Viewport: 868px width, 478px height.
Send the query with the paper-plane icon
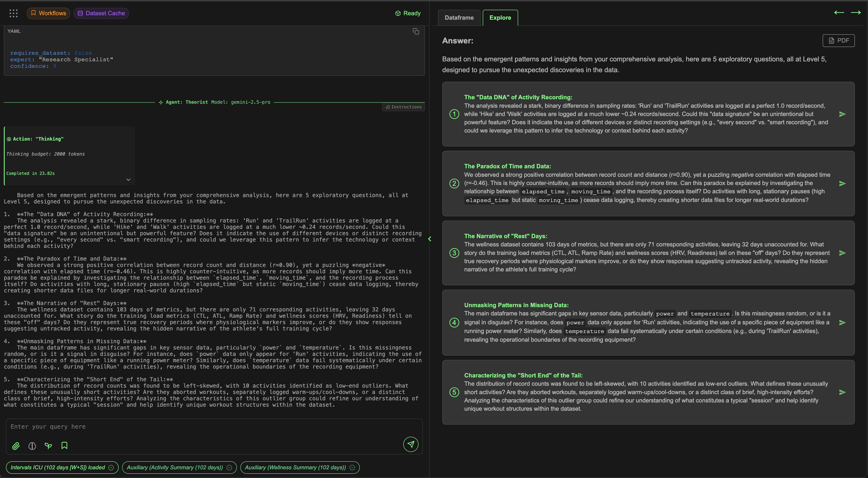click(411, 444)
